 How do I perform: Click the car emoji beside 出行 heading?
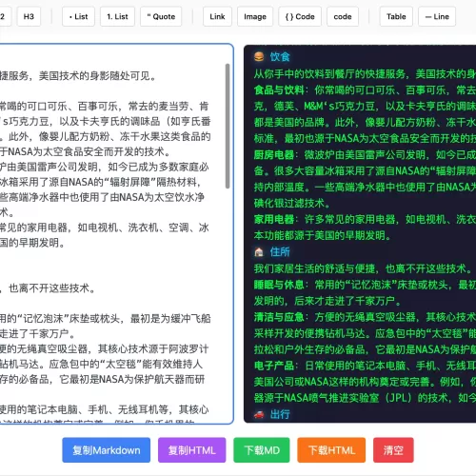pyautogui.click(x=259, y=414)
